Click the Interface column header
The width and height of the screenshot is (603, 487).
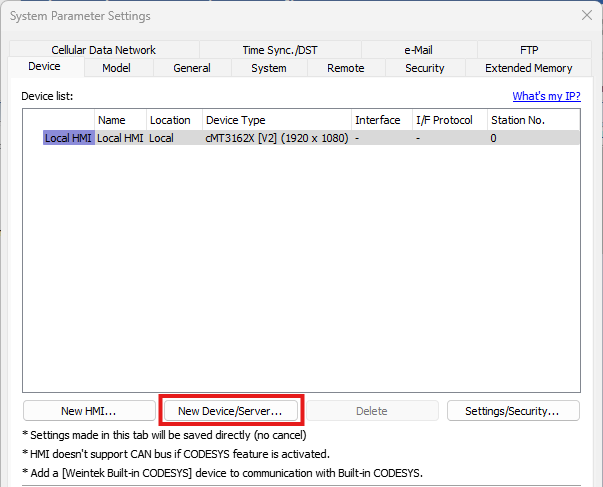pyautogui.click(x=382, y=120)
